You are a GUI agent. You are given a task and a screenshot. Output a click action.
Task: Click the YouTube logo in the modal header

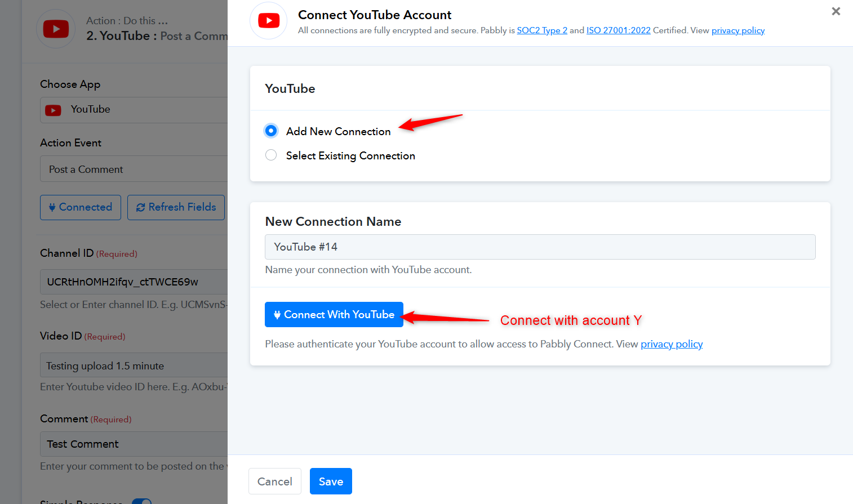coord(269,21)
